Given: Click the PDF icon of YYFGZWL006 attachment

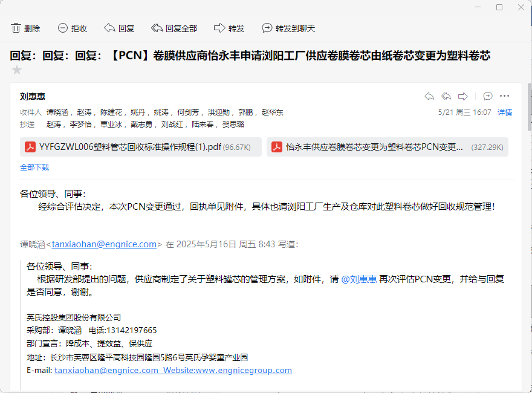Looking at the screenshot, I should [x=30, y=147].
